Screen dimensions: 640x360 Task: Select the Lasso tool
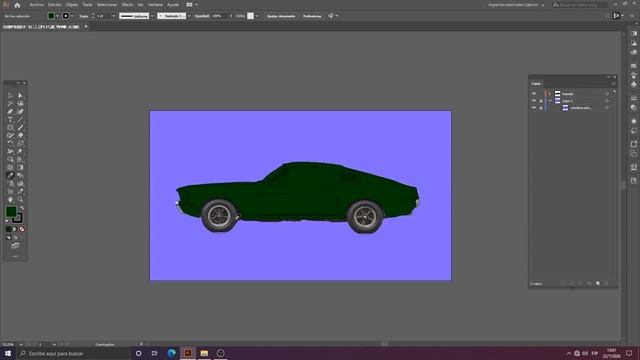click(20, 104)
